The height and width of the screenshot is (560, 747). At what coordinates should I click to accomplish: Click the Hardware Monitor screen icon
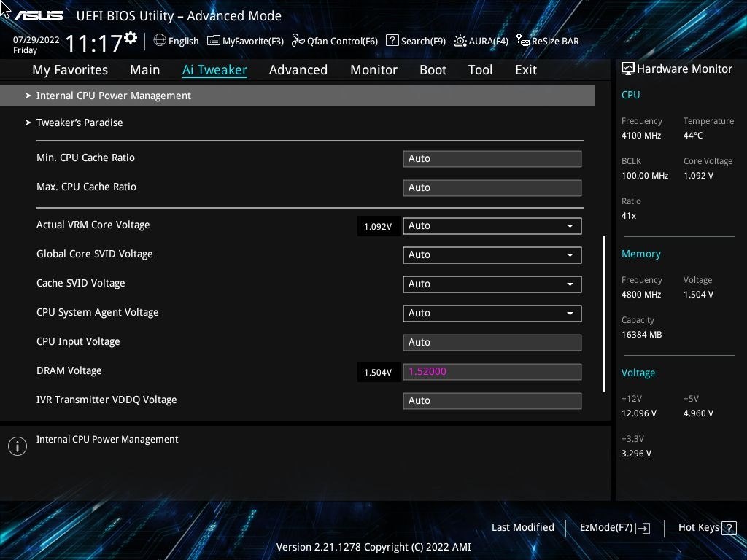tap(628, 69)
